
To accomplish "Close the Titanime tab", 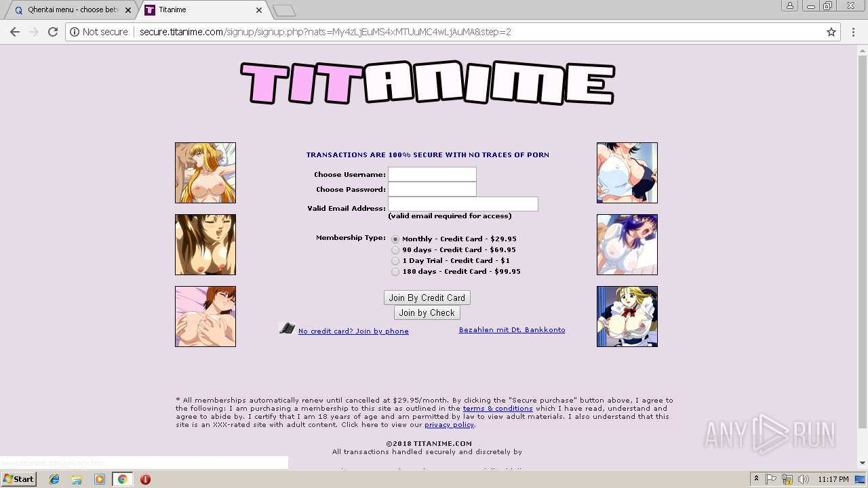I will pos(259,10).
